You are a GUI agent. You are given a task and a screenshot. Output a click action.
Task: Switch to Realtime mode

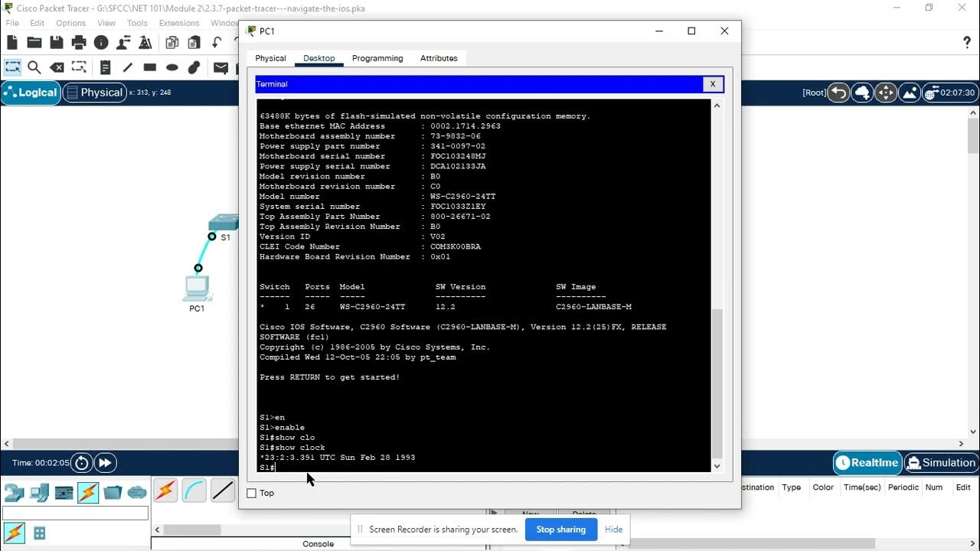click(x=867, y=462)
